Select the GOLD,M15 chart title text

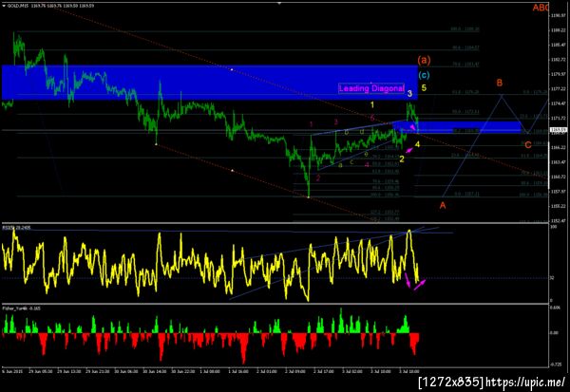(x=17, y=6)
